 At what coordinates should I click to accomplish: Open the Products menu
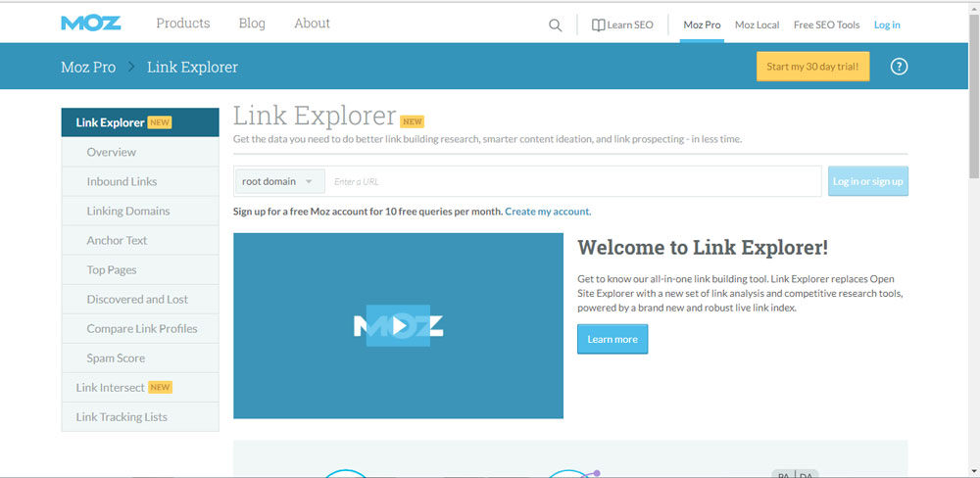tap(183, 24)
